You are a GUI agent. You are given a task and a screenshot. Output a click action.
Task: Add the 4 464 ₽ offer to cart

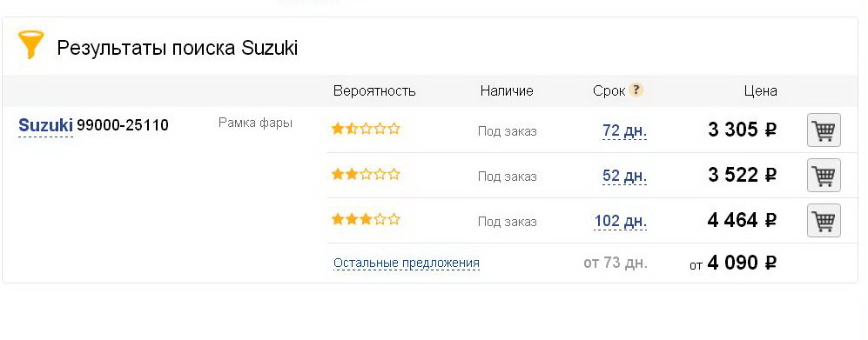(x=824, y=221)
